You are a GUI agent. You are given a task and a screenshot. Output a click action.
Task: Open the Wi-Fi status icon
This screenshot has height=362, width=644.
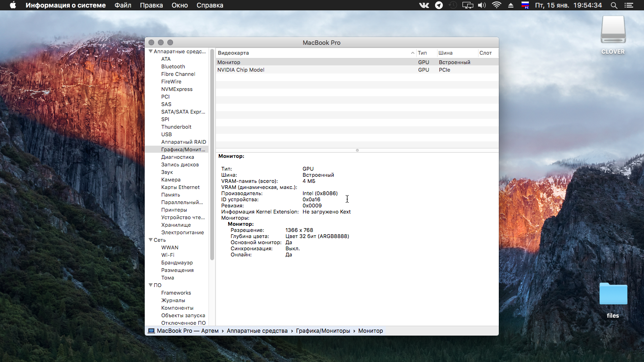496,5
